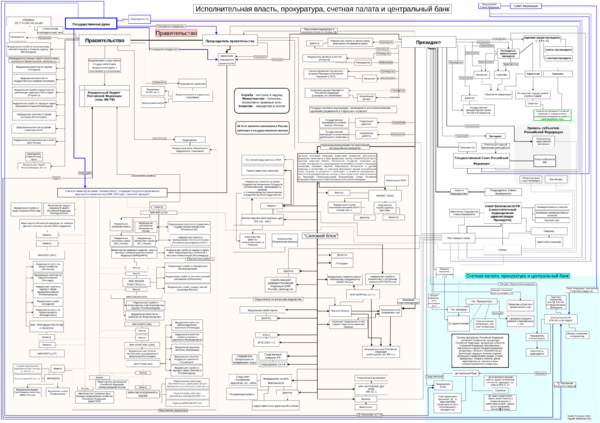Select the 38 % занятого населения note

click(262, 127)
